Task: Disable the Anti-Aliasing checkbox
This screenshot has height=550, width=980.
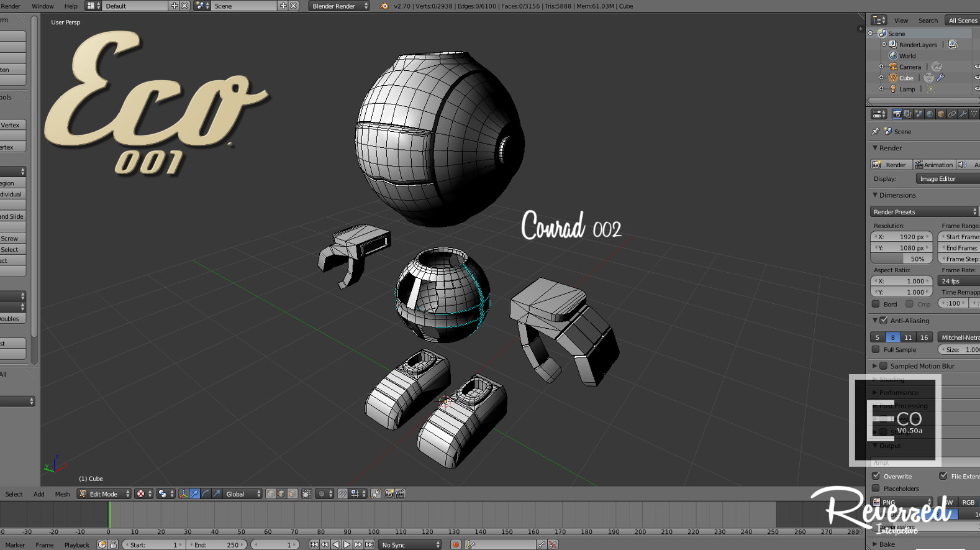Action: (x=883, y=320)
